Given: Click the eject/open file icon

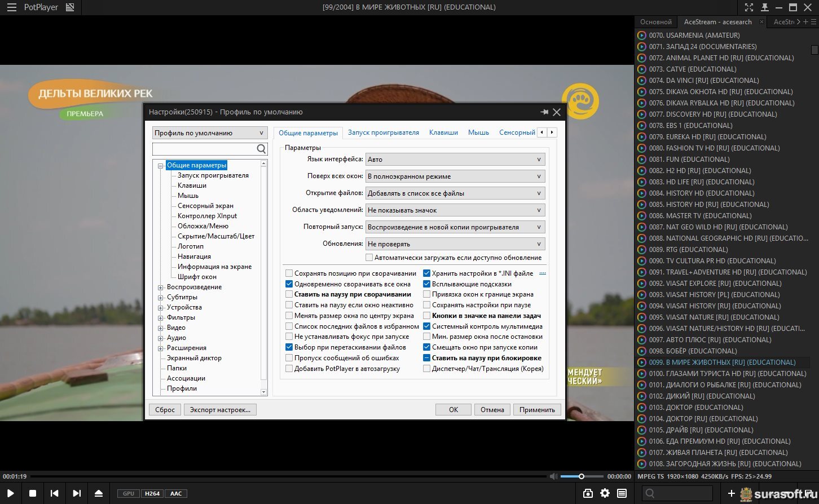Looking at the screenshot, I should click(99, 493).
